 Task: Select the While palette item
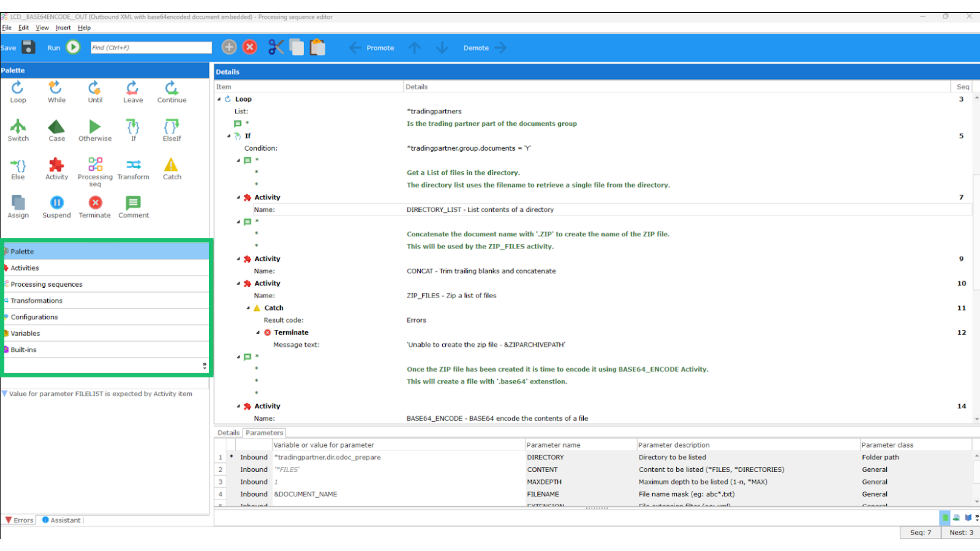(56, 92)
